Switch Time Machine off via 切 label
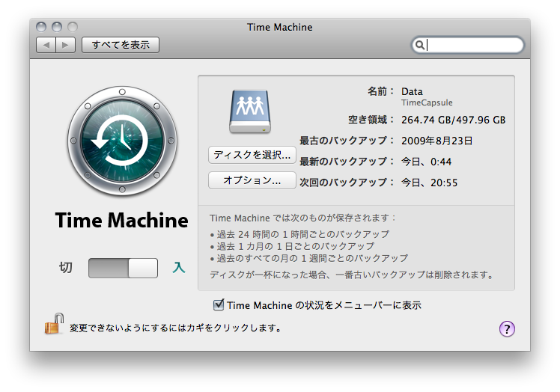Viewport: 560px width, 392px height. point(65,267)
